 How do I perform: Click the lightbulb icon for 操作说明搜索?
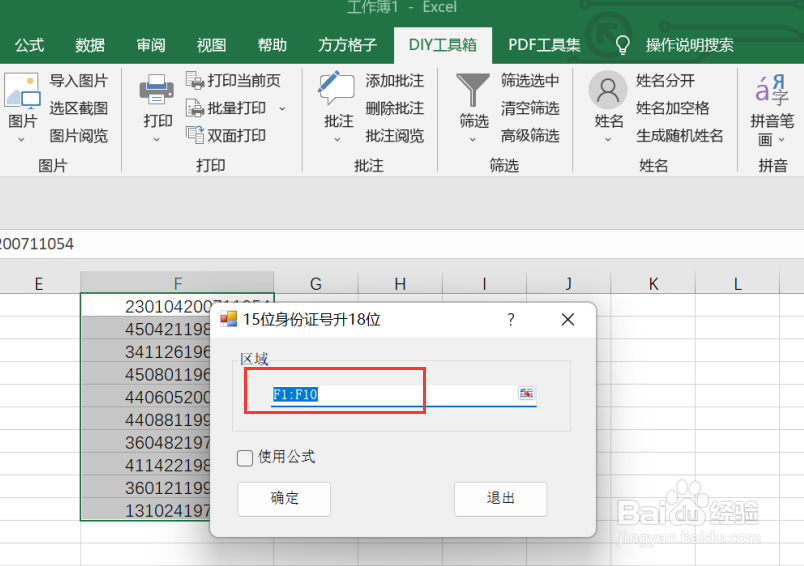tap(622, 45)
